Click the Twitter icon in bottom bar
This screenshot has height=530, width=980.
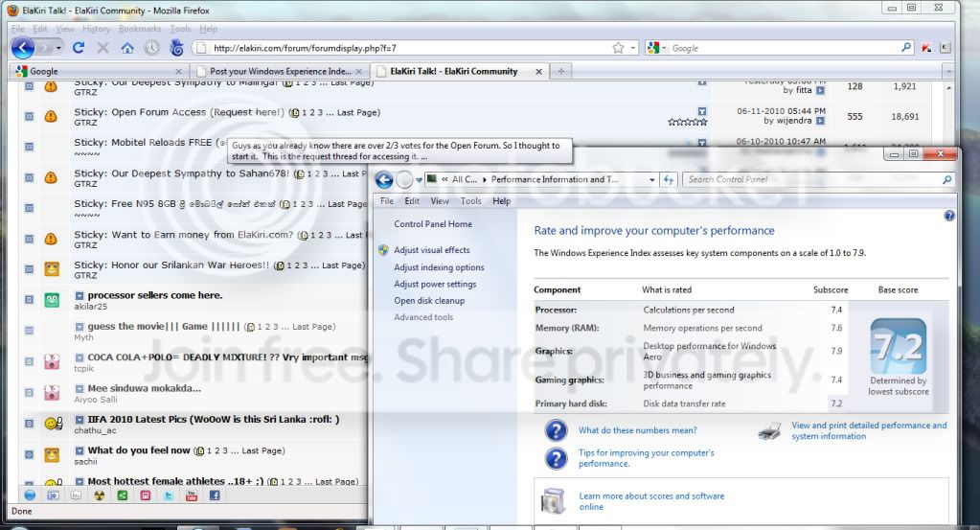(x=169, y=495)
